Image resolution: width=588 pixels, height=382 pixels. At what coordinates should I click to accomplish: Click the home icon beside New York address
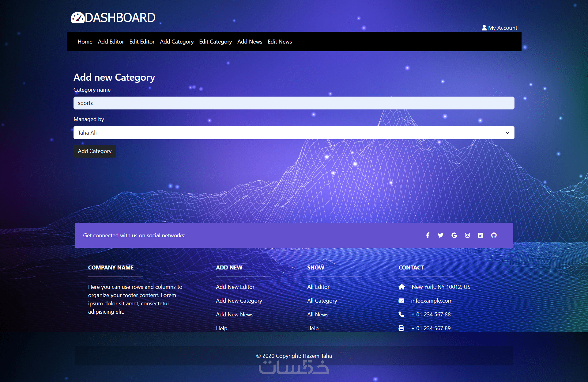401,287
